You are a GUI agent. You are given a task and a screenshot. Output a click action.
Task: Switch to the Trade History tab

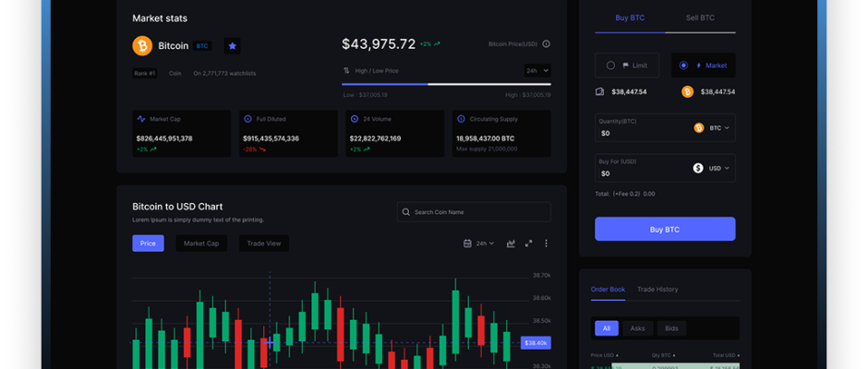(x=657, y=290)
